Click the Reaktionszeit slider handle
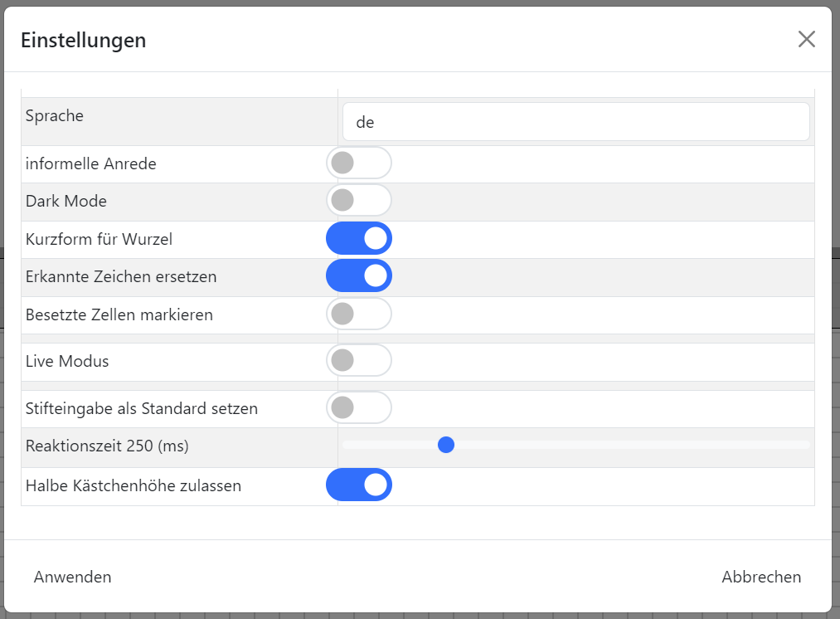The height and width of the screenshot is (619, 840). pos(446,446)
